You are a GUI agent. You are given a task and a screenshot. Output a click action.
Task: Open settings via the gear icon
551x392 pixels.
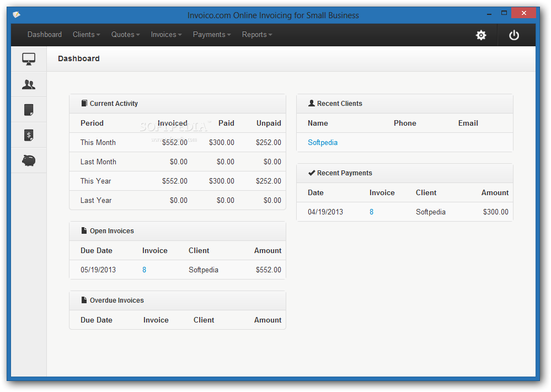[x=481, y=35]
